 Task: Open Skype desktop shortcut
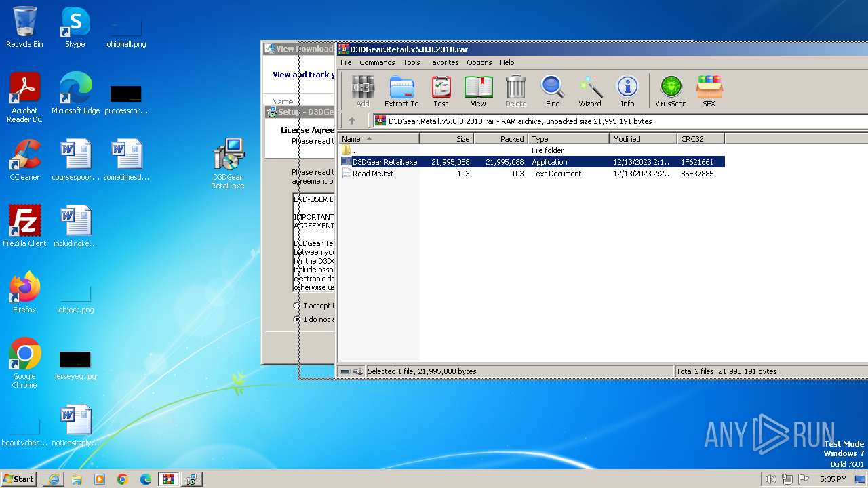(75, 27)
